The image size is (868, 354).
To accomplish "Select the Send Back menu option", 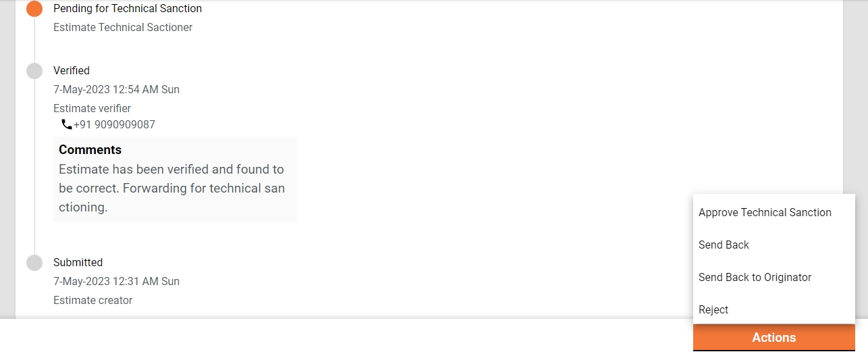I will tap(724, 245).
